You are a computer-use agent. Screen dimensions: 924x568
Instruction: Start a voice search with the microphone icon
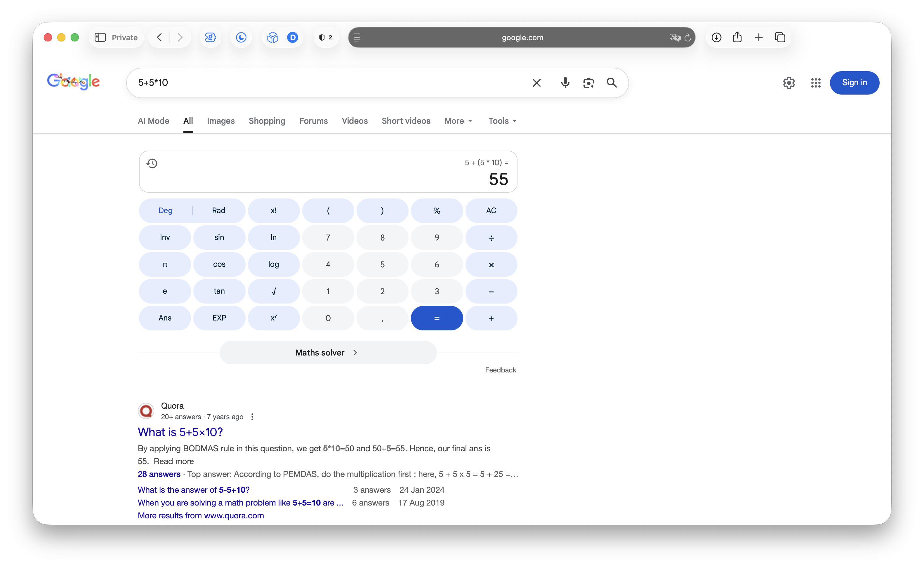tap(565, 83)
